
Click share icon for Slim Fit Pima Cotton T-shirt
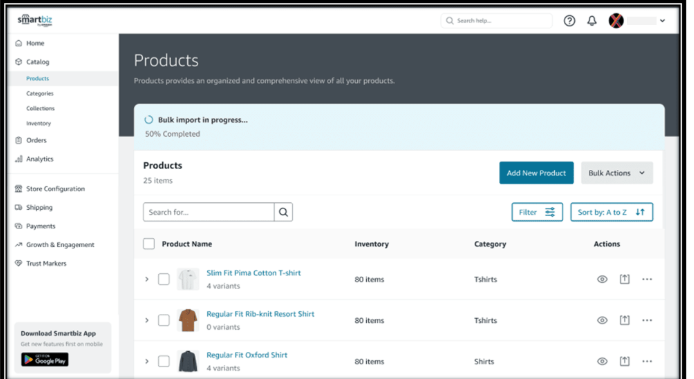pyautogui.click(x=625, y=279)
